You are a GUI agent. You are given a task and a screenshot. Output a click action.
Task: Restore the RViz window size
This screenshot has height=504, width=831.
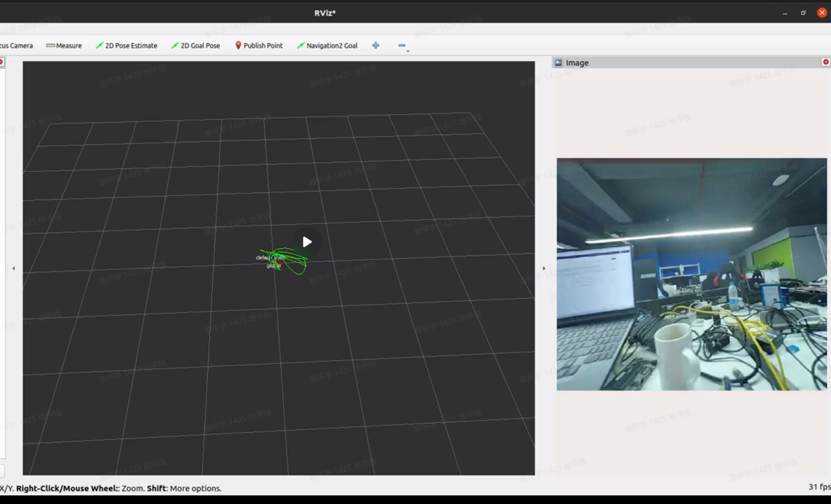(803, 13)
